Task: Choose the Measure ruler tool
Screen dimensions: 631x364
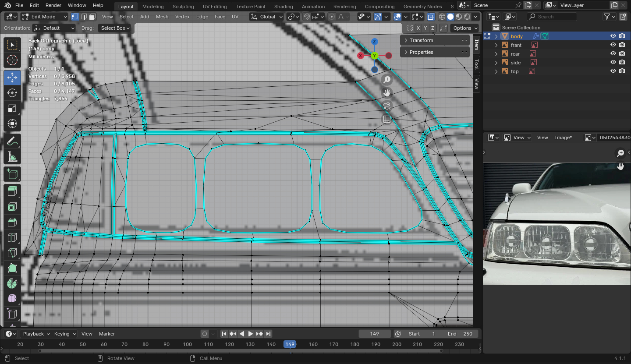Action: [12, 156]
